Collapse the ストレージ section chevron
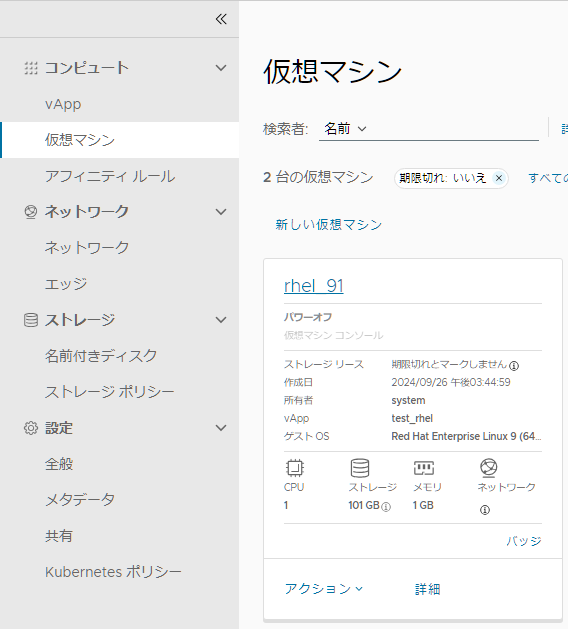568x629 pixels. pos(221,320)
